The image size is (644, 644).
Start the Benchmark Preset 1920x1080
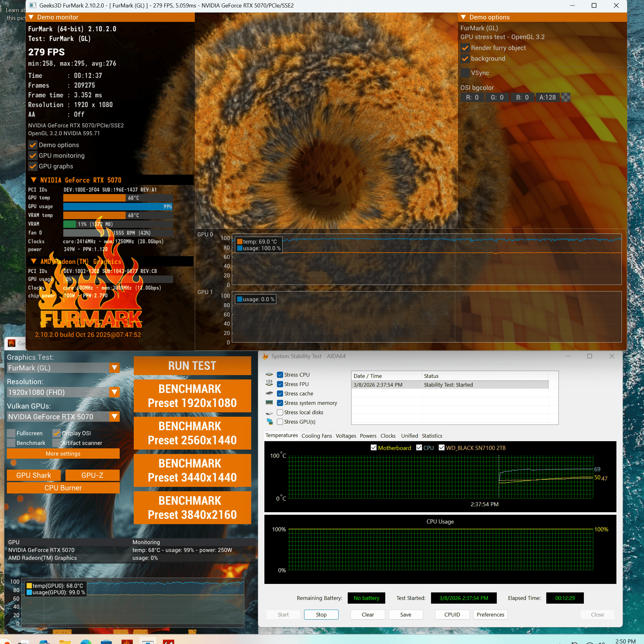192,396
